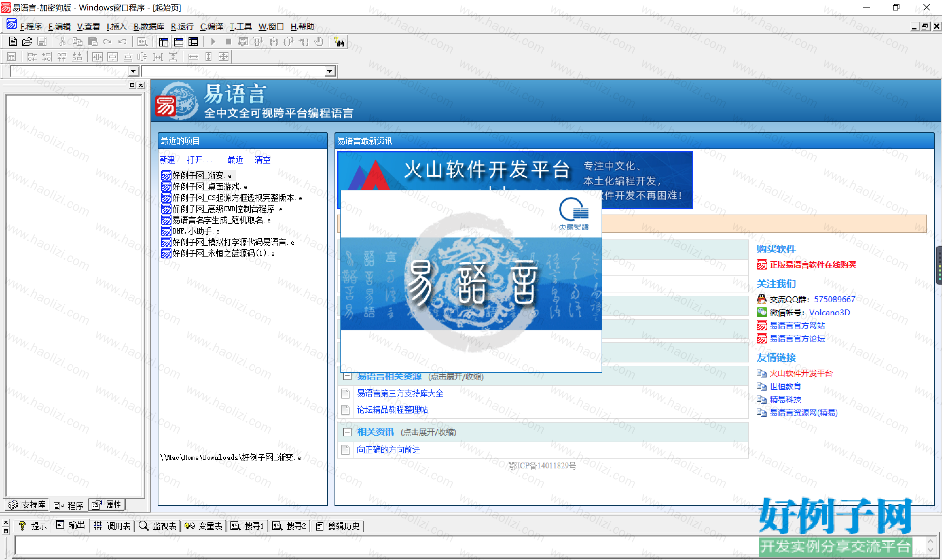This screenshot has height=560, width=942.
Task: Open the E.编辑 menu
Action: pyautogui.click(x=59, y=26)
